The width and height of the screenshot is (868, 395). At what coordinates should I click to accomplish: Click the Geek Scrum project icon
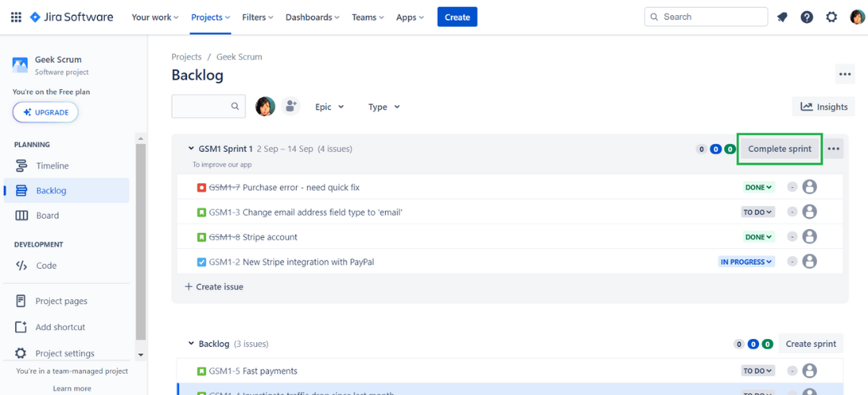pyautogui.click(x=20, y=65)
